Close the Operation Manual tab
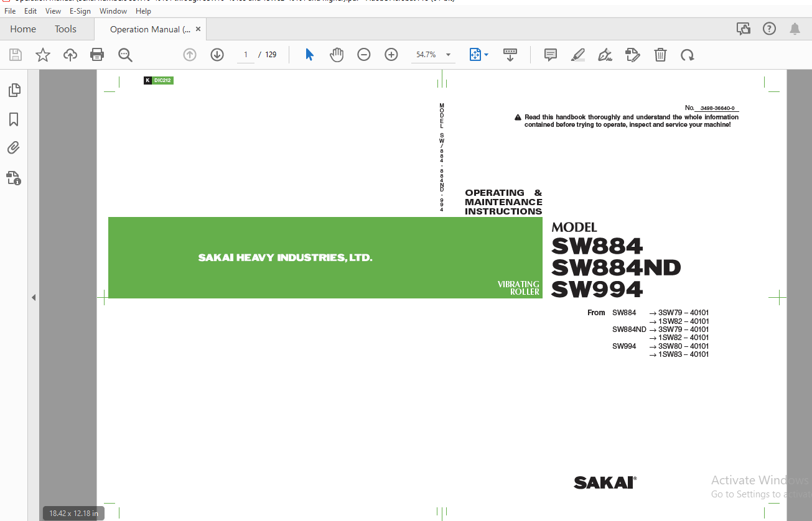The width and height of the screenshot is (812, 521). pos(198,29)
